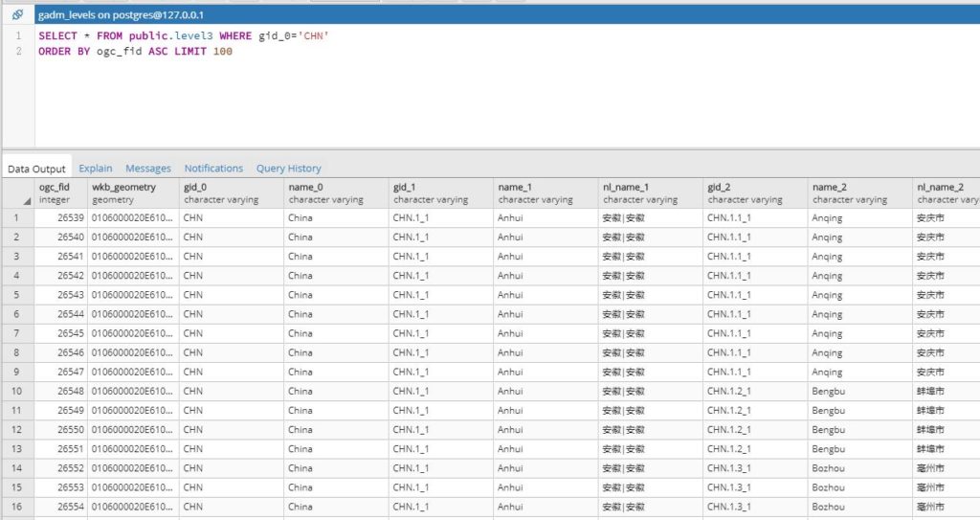980x520 pixels.
Task: Select row number 1 header
Action: [17, 217]
